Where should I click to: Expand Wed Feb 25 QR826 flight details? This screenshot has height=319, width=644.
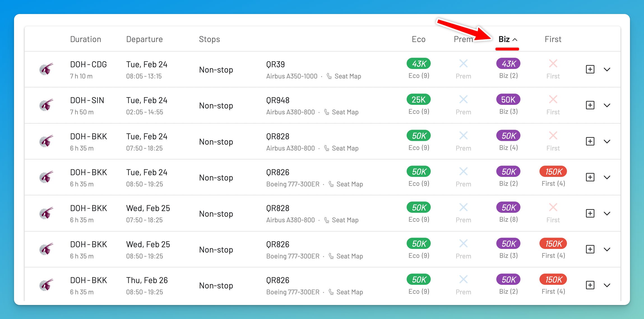607,249
